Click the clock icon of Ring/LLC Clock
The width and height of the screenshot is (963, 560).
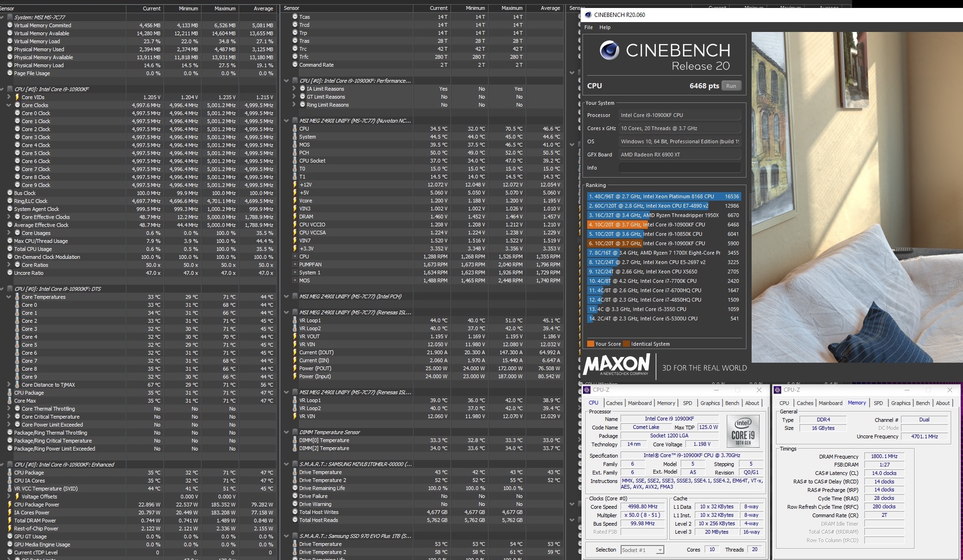coord(10,201)
